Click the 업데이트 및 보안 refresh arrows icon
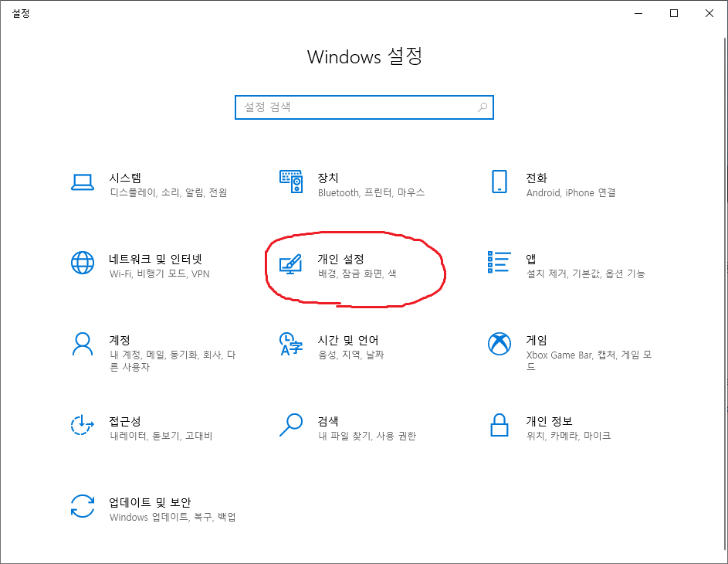 pyautogui.click(x=83, y=506)
